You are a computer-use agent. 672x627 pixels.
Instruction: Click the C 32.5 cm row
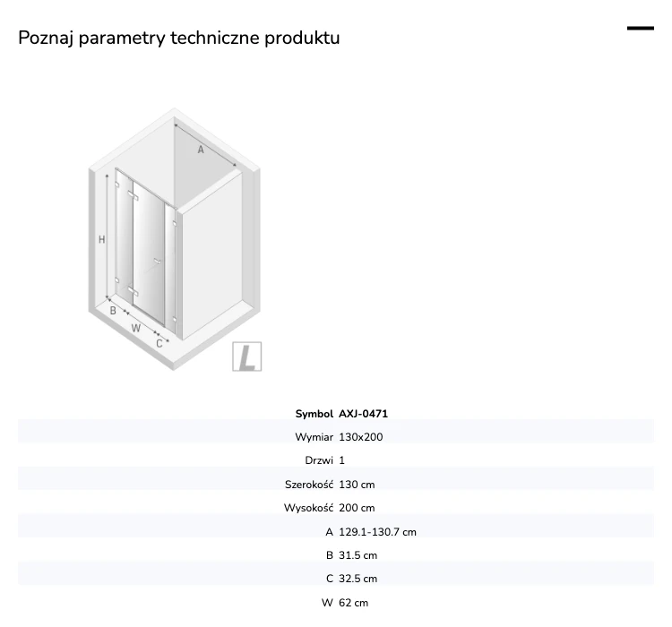pos(336,579)
